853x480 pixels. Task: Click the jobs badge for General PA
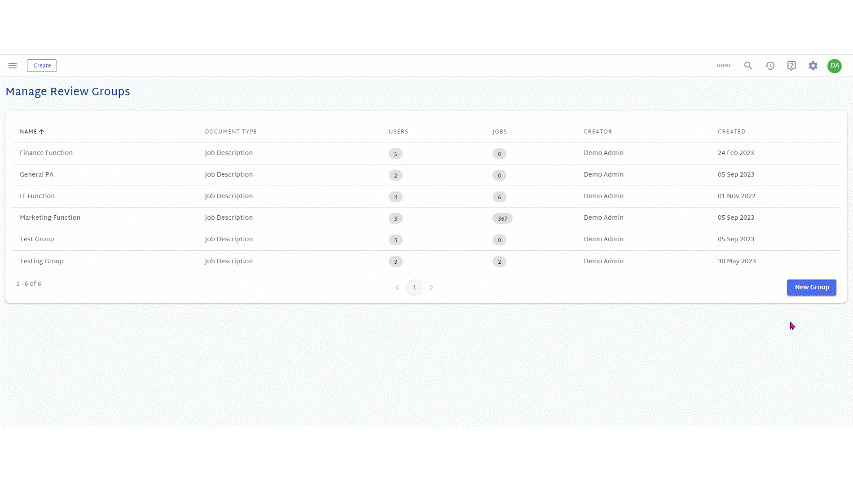coord(499,175)
